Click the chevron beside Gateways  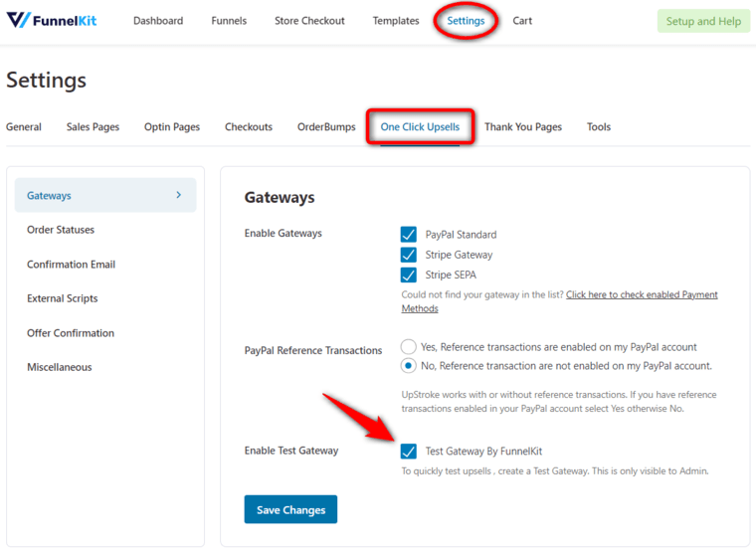pyautogui.click(x=179, y=195)
